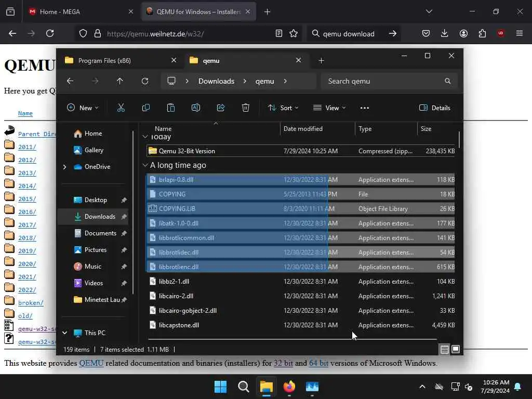This screenshot has height=399, width=532.
Task: Open the uBlock Origin extension icon
Action: pos(501,33)
